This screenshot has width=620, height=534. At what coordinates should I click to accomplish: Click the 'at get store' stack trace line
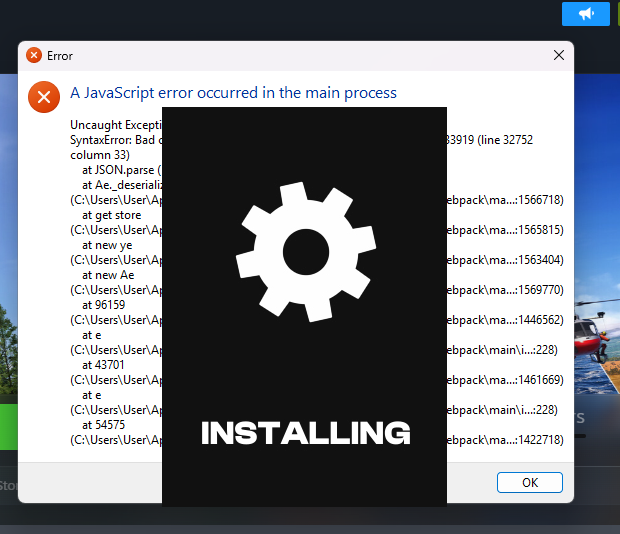click(x=111, y=215)
